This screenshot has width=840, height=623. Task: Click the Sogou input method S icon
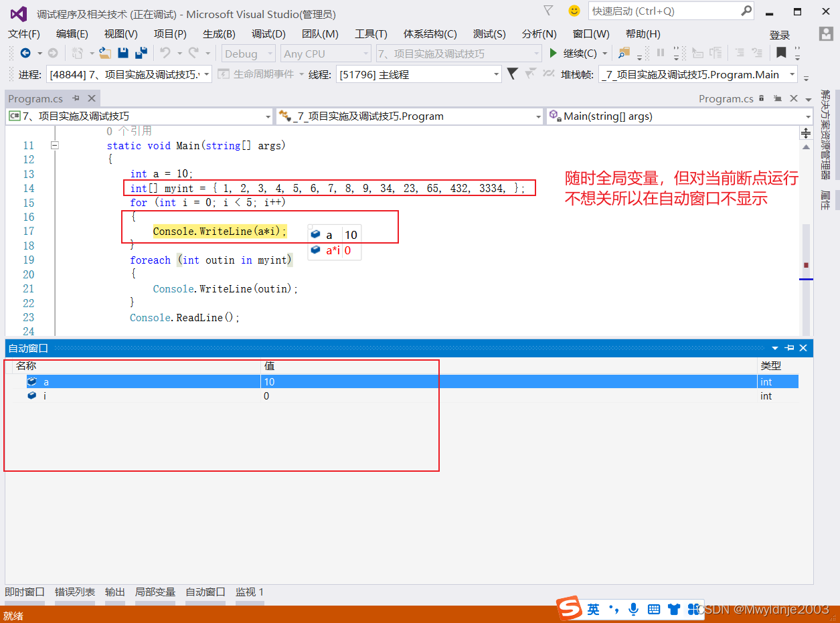point(570,608)
